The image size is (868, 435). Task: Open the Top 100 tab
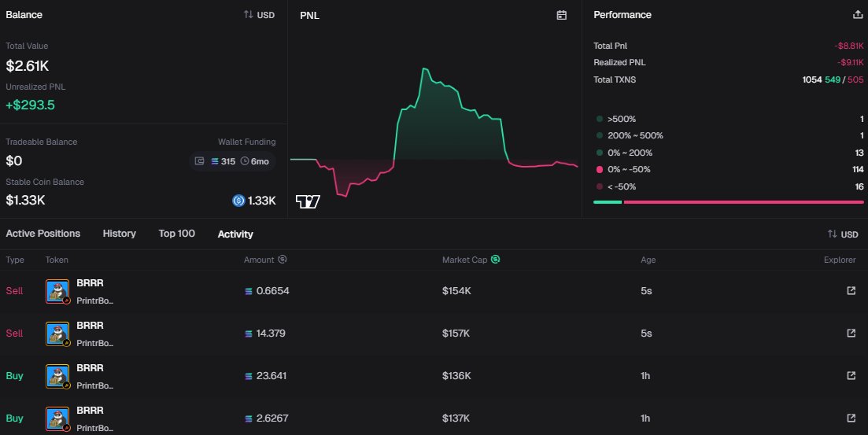[176, 234]
